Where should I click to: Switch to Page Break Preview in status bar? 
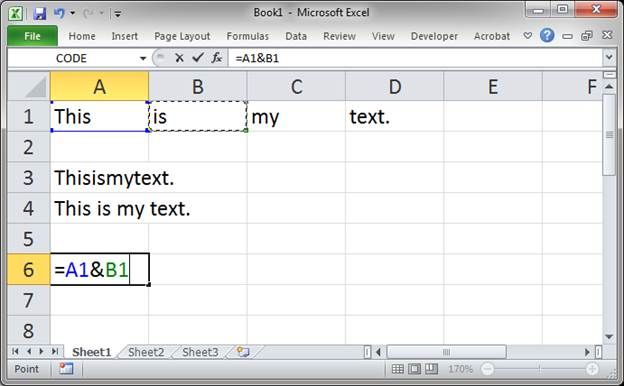tap(431, 369)
